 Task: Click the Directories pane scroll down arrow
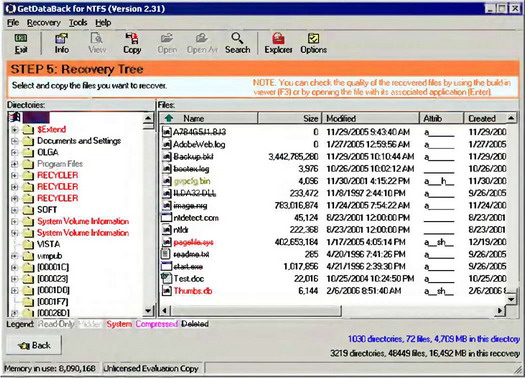click(x=148, y=311)
